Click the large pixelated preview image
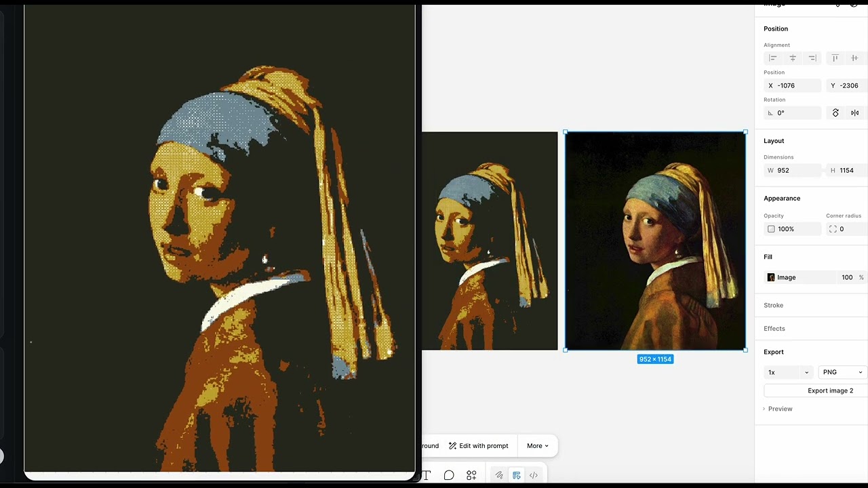The width and height of the screenshot is (868, 488). [x=219, y=237]
